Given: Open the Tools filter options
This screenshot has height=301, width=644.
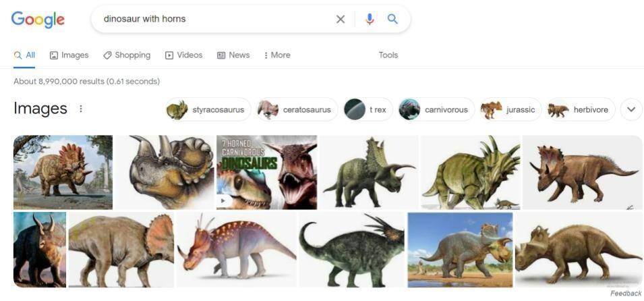Looking at the screenshot, I should (388, 55).
